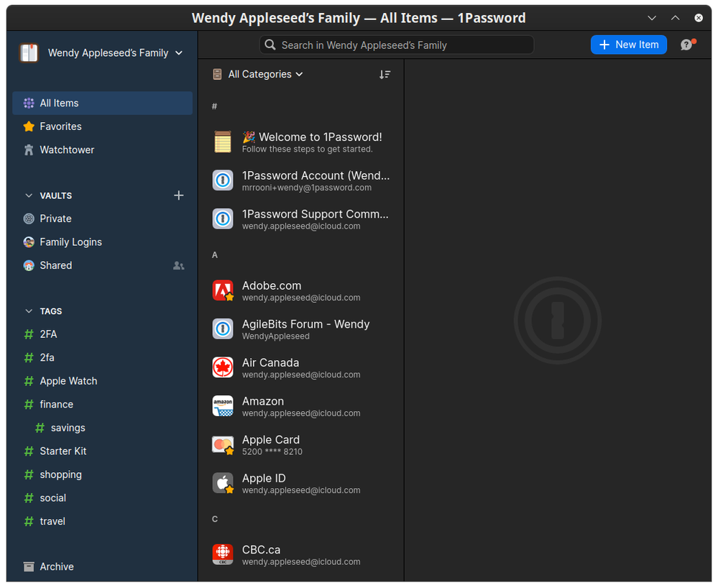Image resolution: width=718 pixels, height=588 pixels.
Task: Open Wendy Appleseed's Family account menu
Action: point(102,53)
